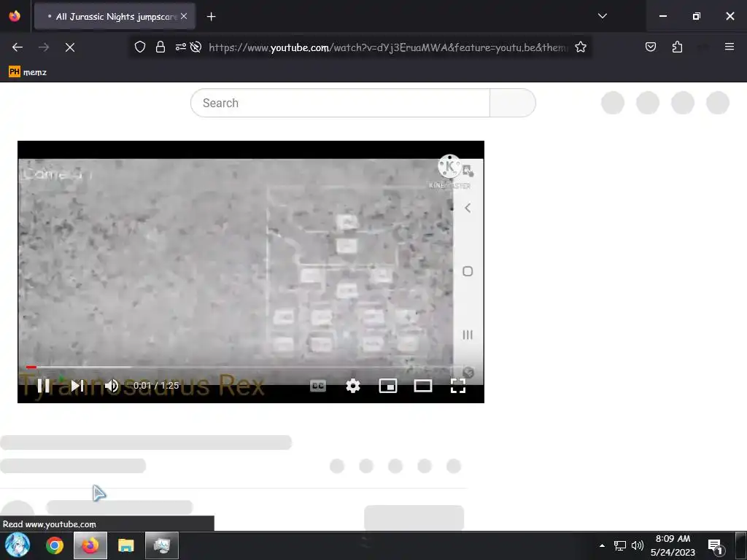Switch to theater mode
This screenshot has height=560, width=747.
coord(423,386)
